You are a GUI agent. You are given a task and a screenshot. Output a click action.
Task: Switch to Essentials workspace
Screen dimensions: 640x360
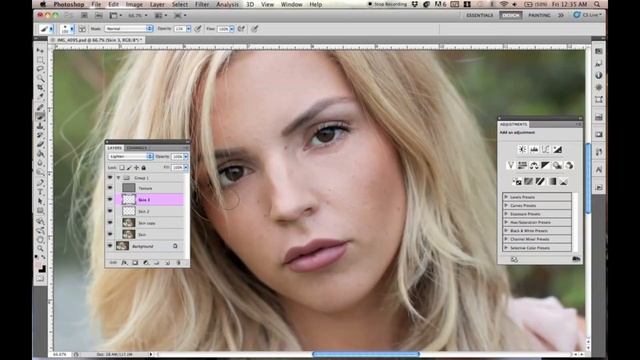pos(480,16)
